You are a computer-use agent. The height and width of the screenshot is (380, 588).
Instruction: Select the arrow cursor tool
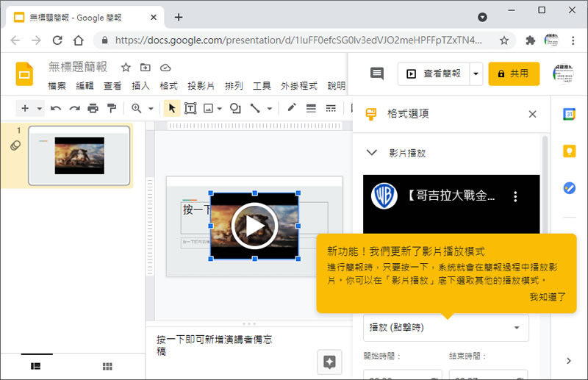[172, 108]
